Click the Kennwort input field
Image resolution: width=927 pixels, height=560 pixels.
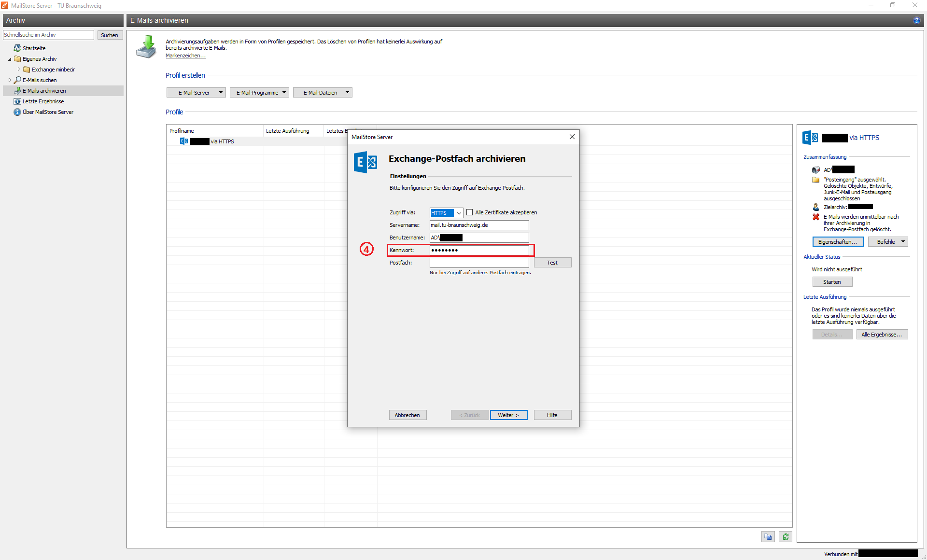tap(479, 250)
